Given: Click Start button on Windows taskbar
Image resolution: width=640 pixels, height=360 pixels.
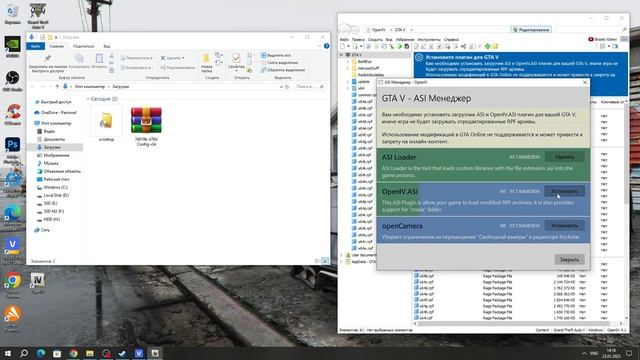Looking at the screenshot, I should coord(8,353).
